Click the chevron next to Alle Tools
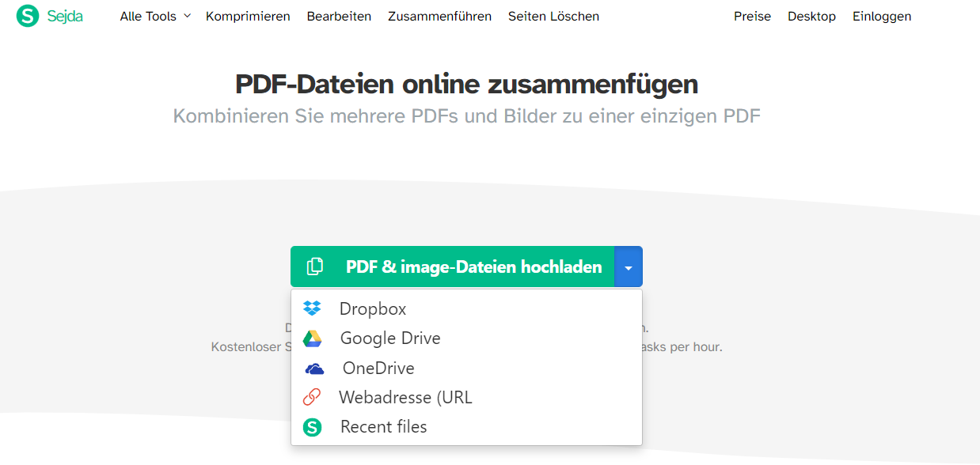 click(187, 16)
